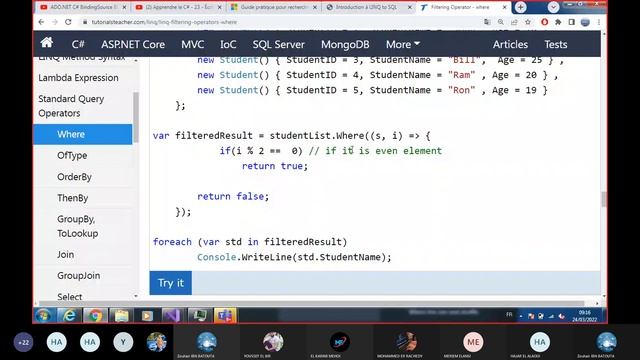The height and width of the screenshot is (360, 640).
Task: Open the translate page icon in address bar
Action: [x=487, y=22]
